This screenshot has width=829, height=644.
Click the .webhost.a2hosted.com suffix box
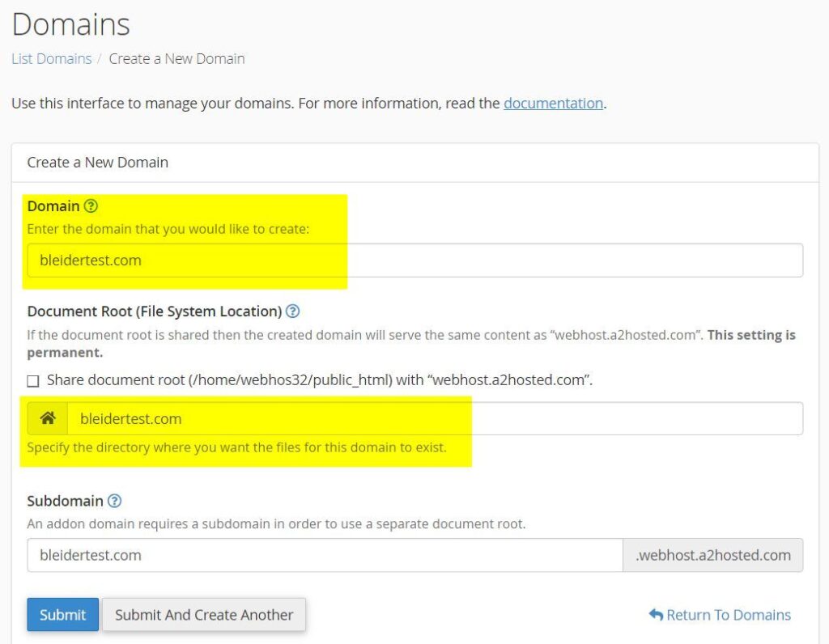click(712, 555)
